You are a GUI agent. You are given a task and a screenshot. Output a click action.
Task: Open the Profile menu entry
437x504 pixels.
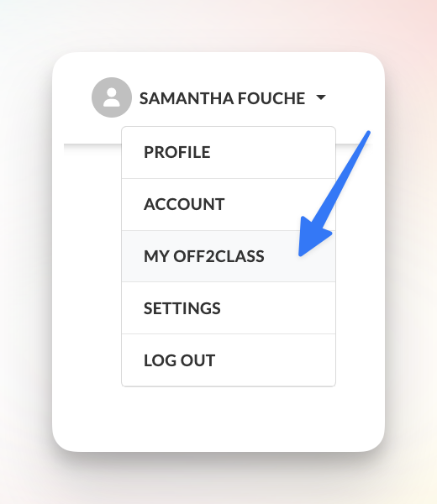pos(229,152)
